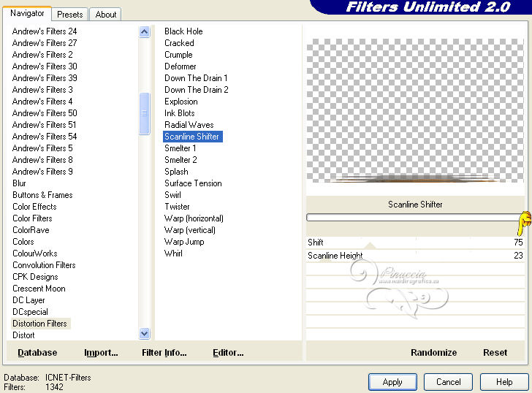Choose the Buttons & Frames category
This screenshot has height=393, width=532.
(x=42, y=195)
